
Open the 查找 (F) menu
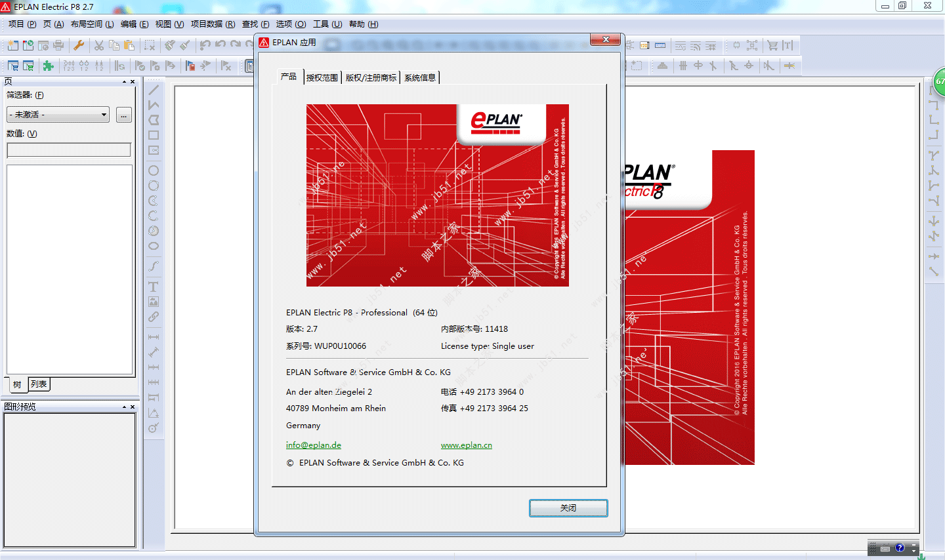click(x=255, y=24)
